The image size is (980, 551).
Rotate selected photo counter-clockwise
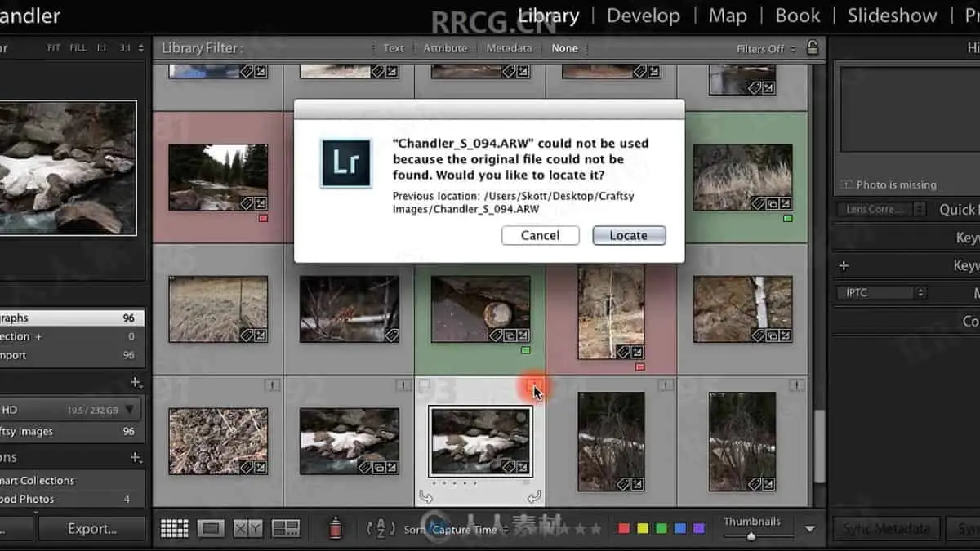[x=425, y=496]
